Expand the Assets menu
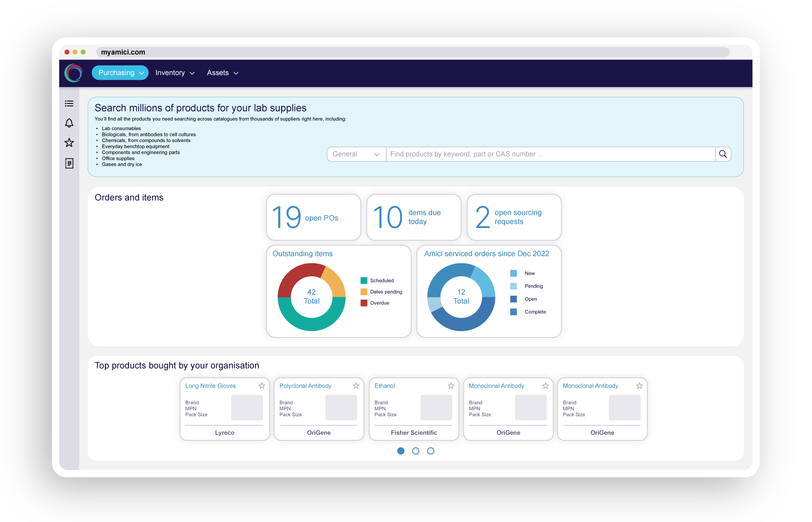Viewport: 812px width, 522px height. pyautogui.click(x=223, y=73)
